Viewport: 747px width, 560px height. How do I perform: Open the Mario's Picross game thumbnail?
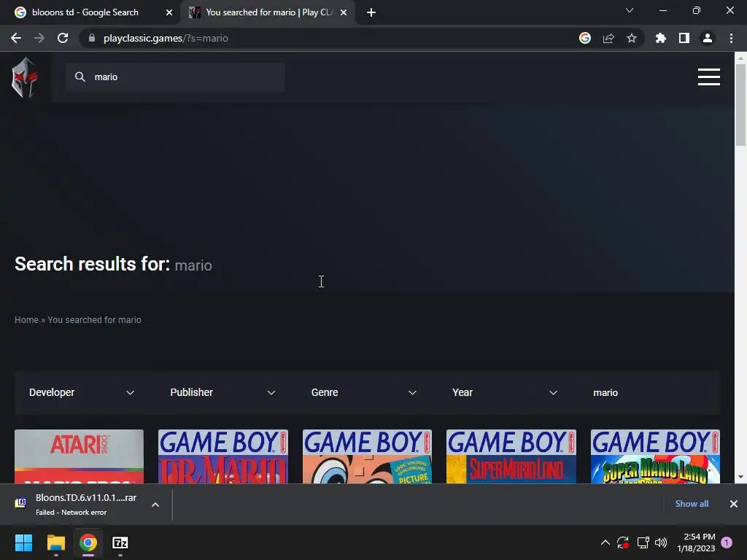point(368,456)
